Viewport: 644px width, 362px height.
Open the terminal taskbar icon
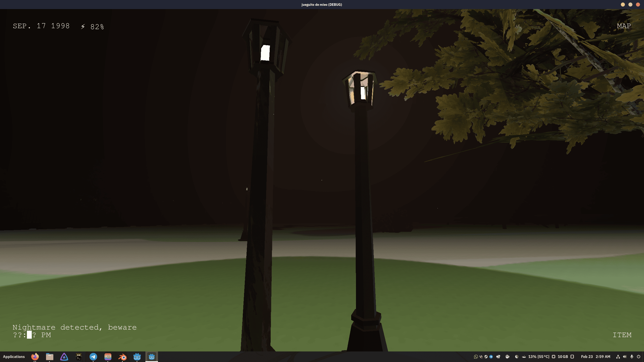(79, 357)
